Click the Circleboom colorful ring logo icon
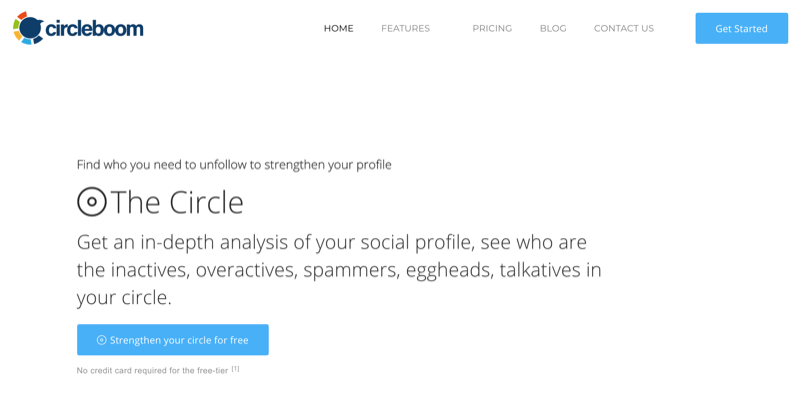The height and width of the screenshot is (393, 800). point(28,28)
